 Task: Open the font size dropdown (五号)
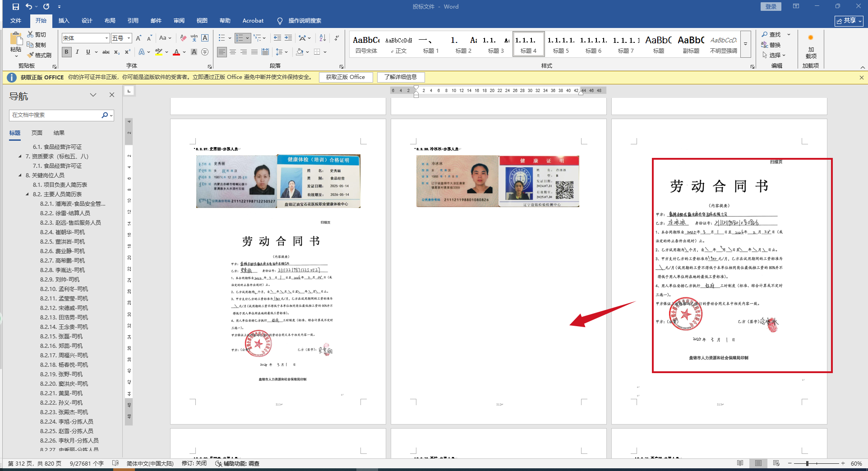click(x=129, y=38)
